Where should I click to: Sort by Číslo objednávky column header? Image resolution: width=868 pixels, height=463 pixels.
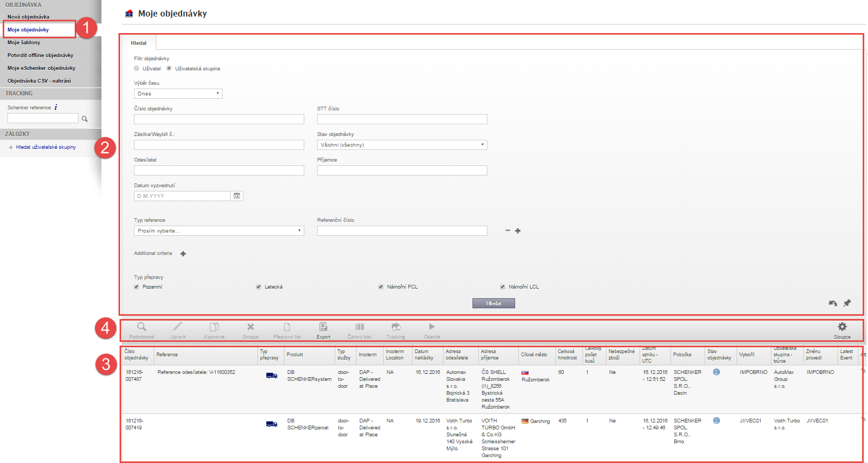tap(137, 355)
